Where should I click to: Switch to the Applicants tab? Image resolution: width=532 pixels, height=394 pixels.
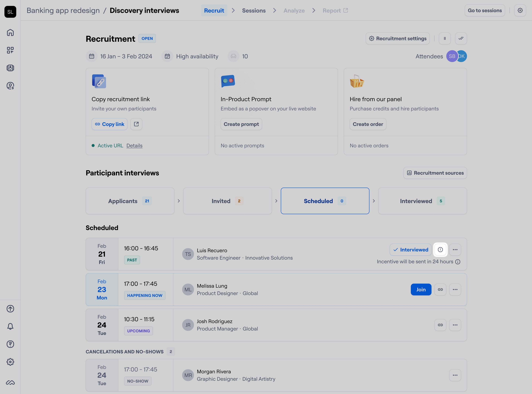(x=130, y=201)
